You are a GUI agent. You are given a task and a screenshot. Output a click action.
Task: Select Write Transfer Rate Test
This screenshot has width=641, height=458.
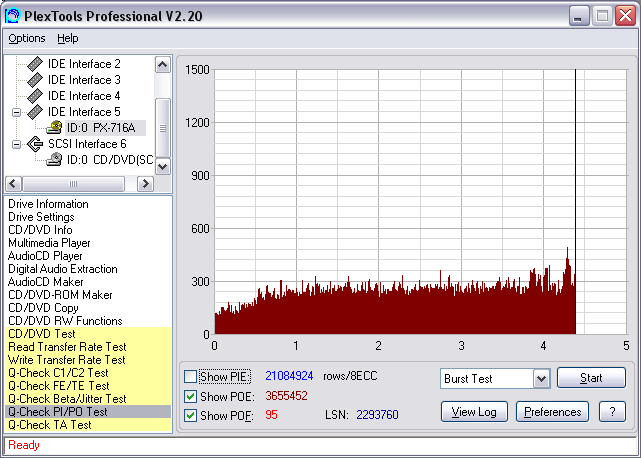[88, 360]
